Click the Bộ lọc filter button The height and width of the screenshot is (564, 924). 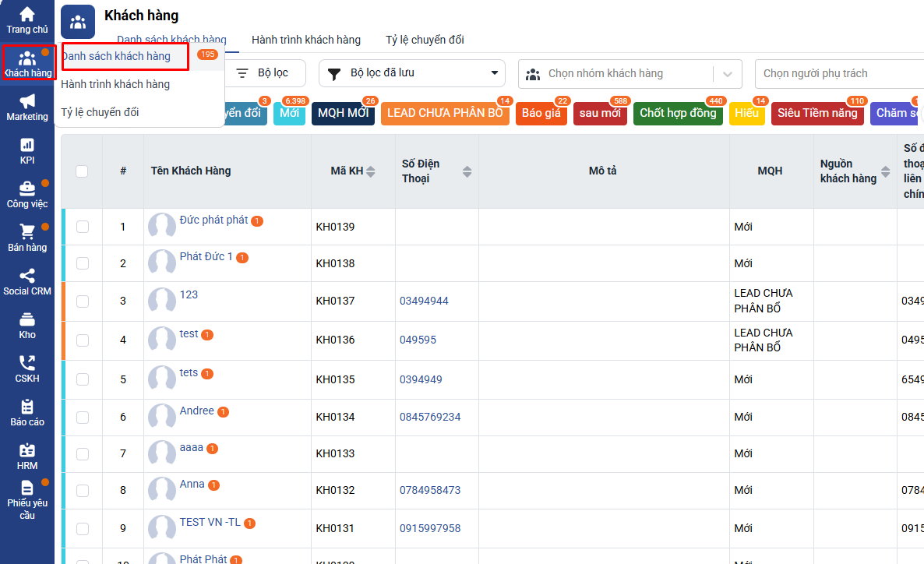[264, 73]
